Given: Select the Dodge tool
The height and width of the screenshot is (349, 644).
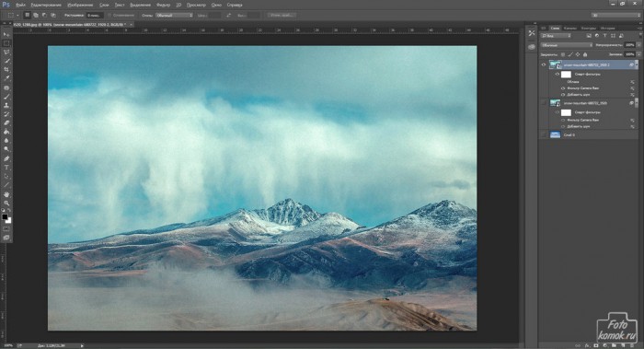Looking at the screenshot, I should 6,149.
